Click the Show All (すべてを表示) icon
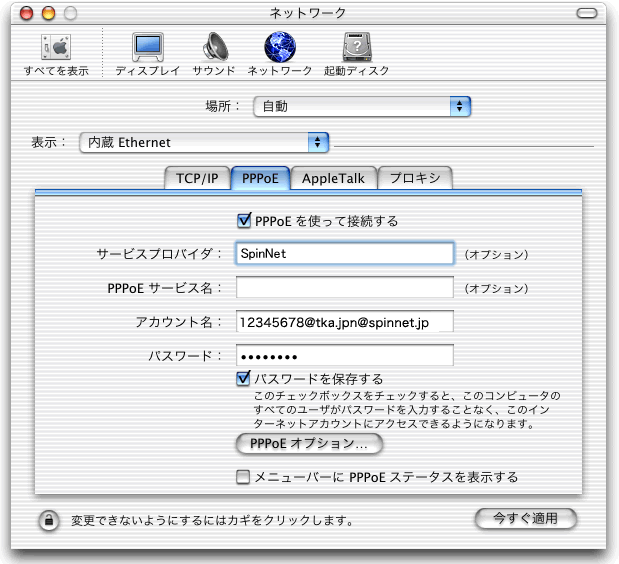 coord(56,51)
